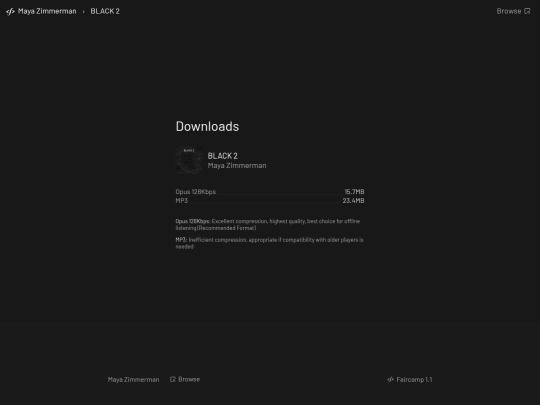
Task: Open Maya Zimmerman in the top breadcrumb
Action: (47, 11)
